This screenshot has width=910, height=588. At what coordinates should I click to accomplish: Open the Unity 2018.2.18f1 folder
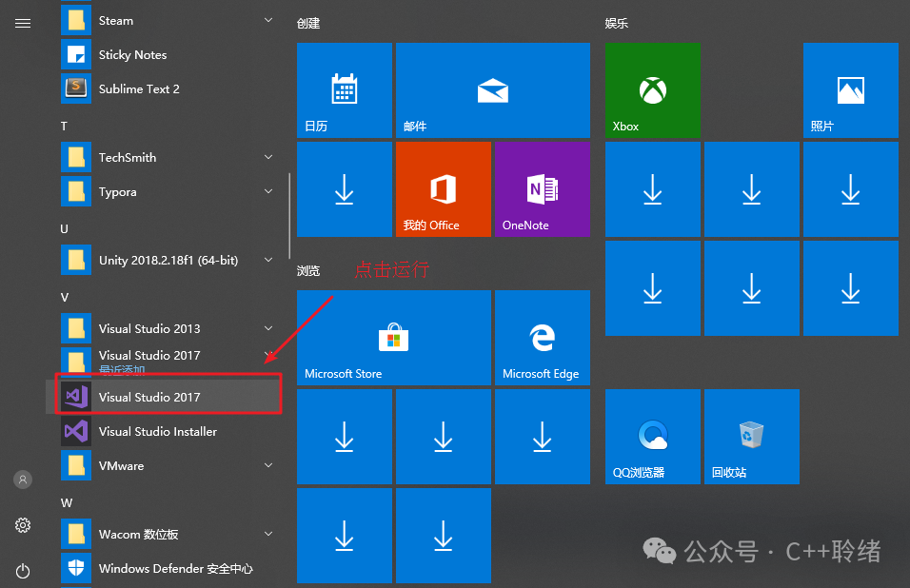[168, 261]
